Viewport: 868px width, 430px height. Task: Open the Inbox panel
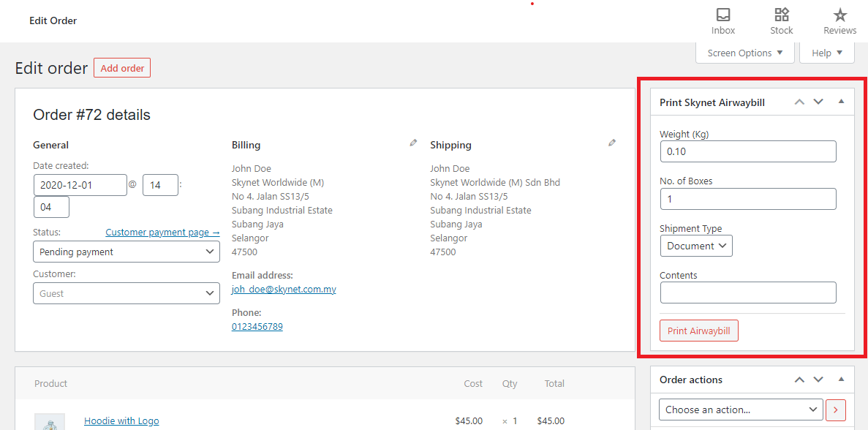(x=722, y=20)
